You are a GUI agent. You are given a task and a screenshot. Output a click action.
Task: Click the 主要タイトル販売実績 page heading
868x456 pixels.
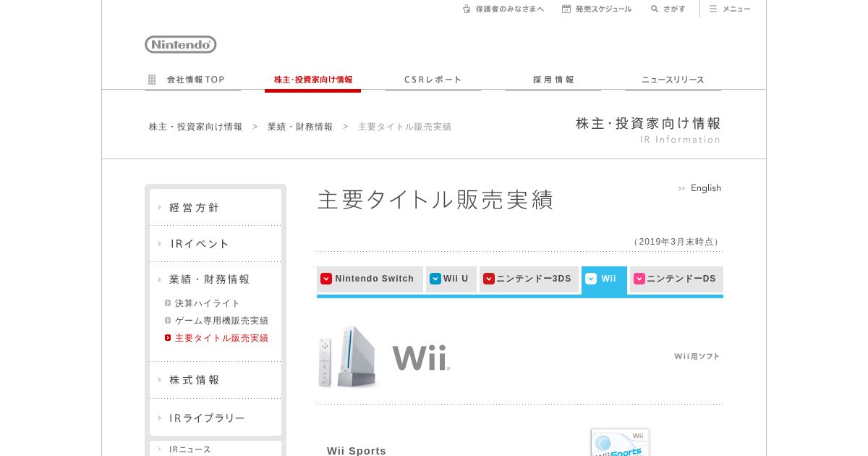(435, 200)
